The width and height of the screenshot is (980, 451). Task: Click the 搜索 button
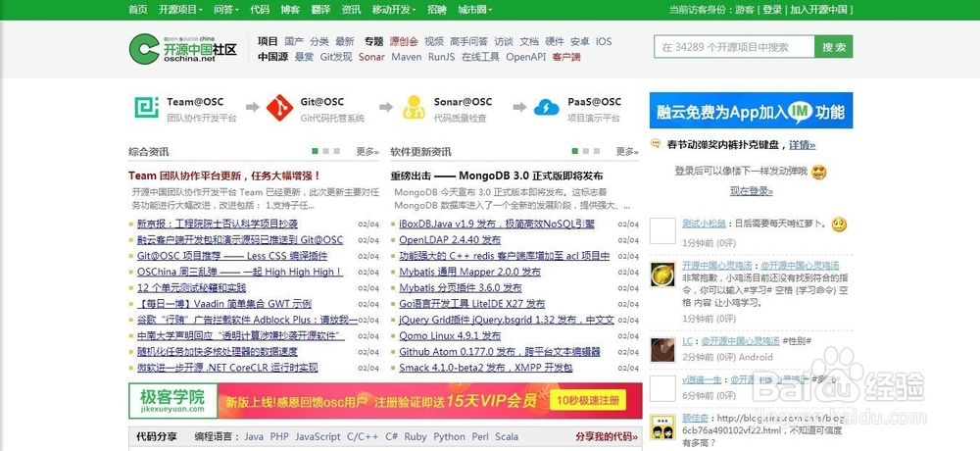pyautogui.click(x=834, y=47)
